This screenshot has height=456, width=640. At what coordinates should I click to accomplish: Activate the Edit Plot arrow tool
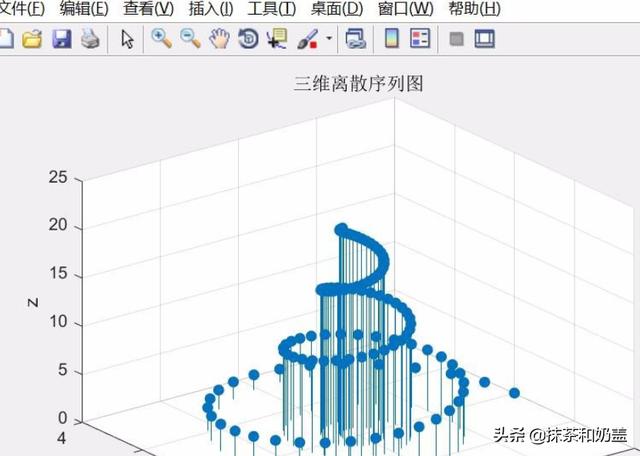127,39
